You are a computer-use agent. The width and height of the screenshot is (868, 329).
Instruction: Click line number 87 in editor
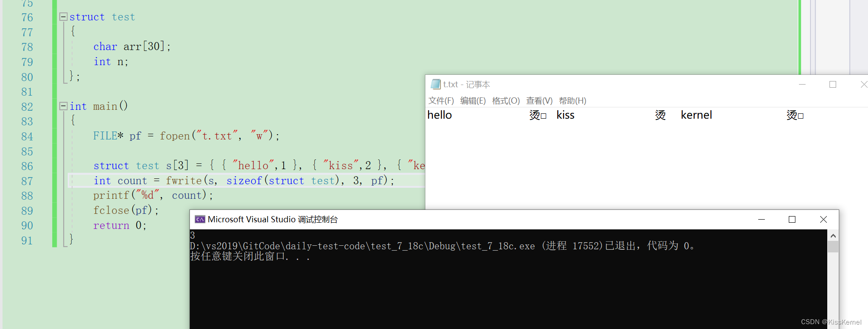coord(27,181)
